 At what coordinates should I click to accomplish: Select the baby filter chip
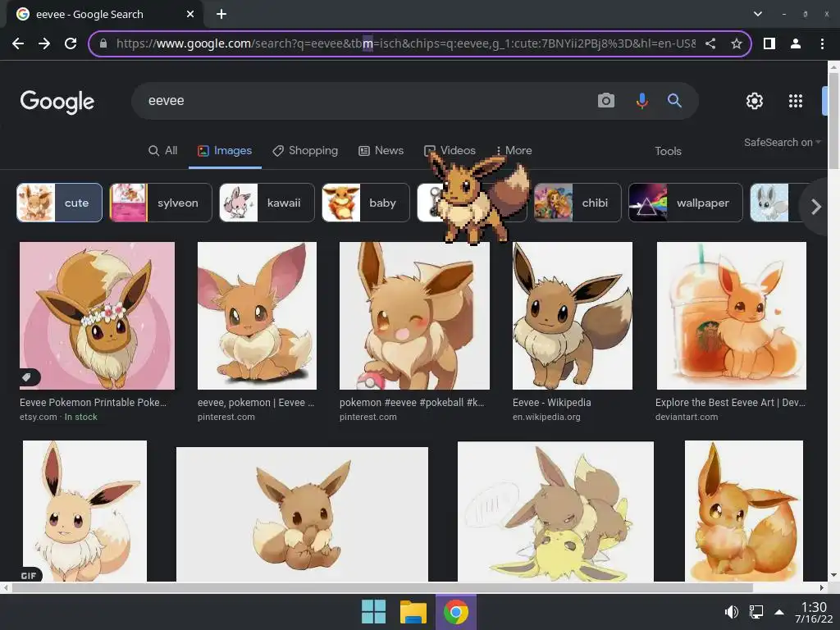coord(366,203)
